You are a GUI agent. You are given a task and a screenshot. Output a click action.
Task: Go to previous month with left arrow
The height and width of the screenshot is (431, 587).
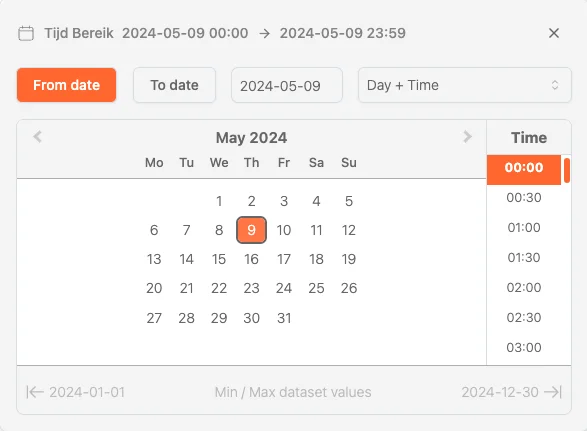pyautogui.click(x=37, y=137)
